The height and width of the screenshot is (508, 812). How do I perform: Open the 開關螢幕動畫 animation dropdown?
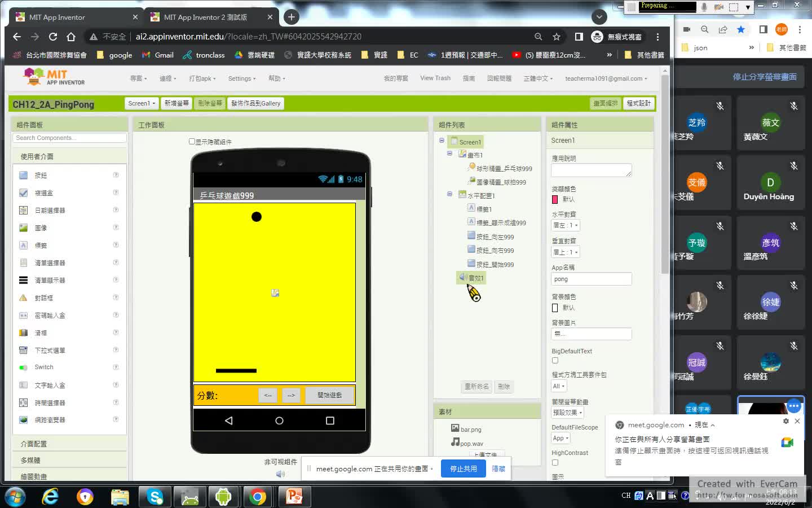567,413
